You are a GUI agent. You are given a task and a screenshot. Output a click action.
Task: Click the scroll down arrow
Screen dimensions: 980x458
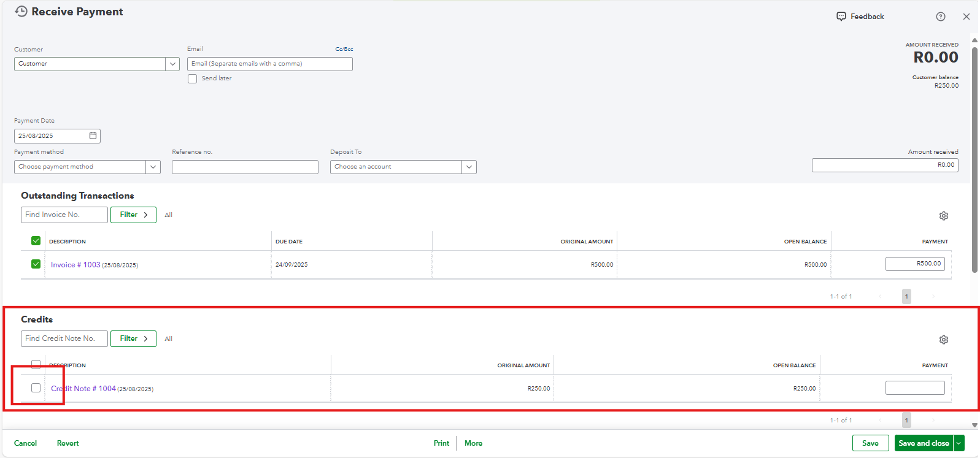(974, 425)
